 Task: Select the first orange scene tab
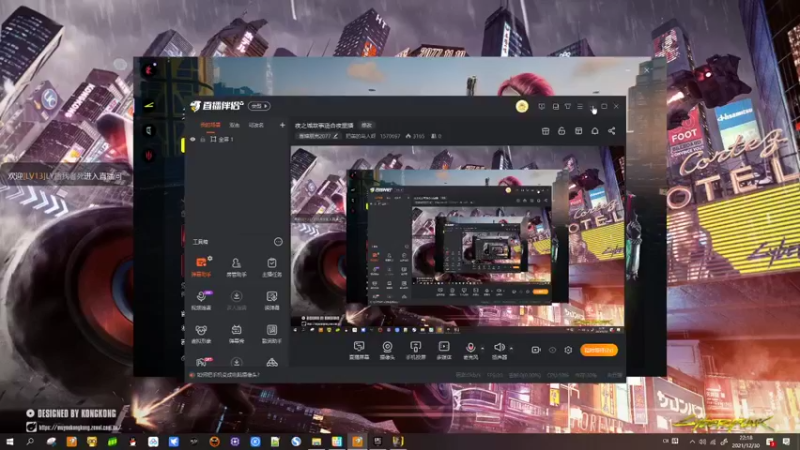pyautogui.click(x=210, y=125)
